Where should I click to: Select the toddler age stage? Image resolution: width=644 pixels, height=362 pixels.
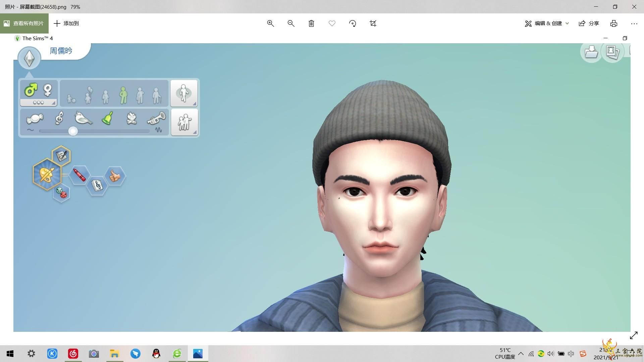tap(71, 99)
